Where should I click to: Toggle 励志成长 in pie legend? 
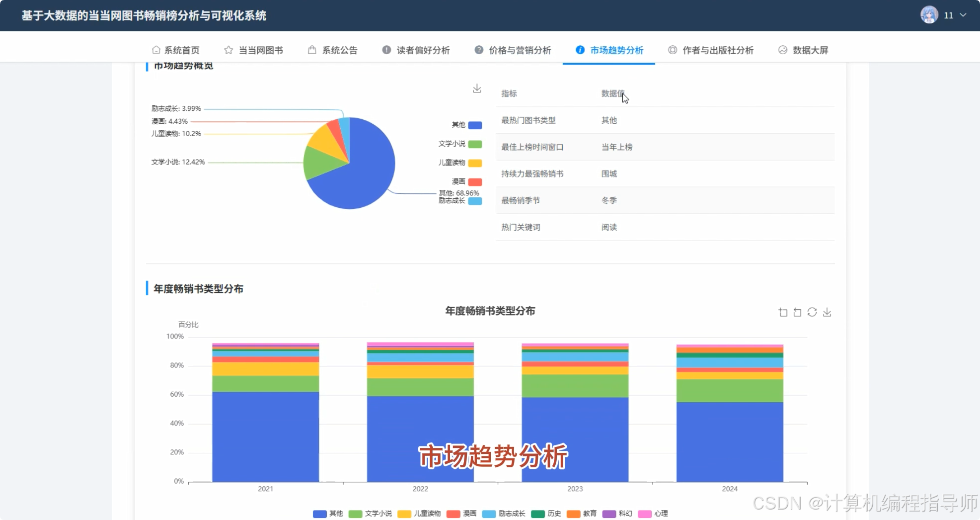point(460,201)
